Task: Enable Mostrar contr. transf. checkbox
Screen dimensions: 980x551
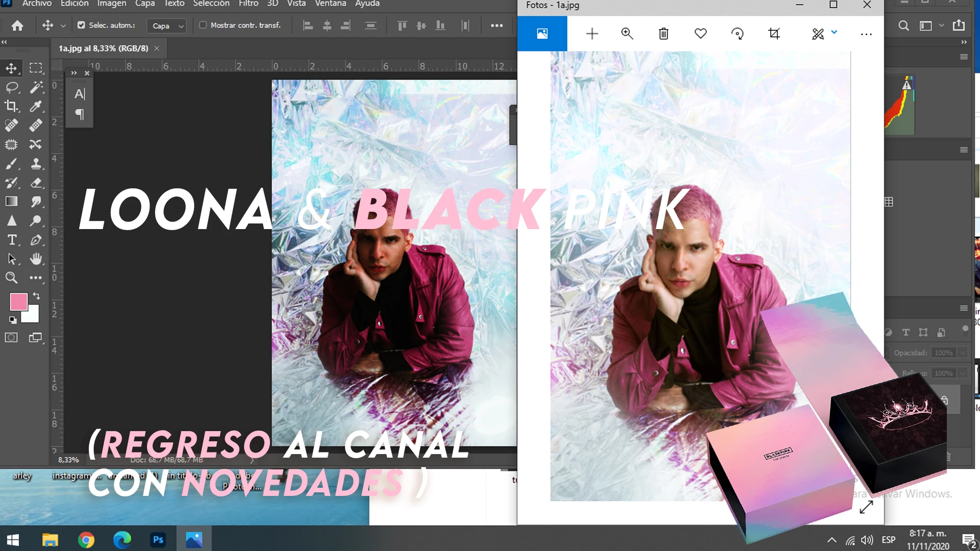Action: tap(203, 25)
